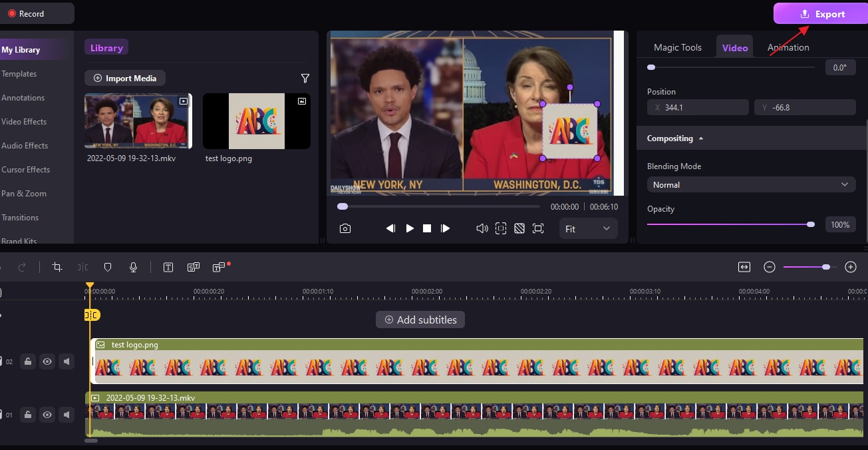Click the preview volume speaker icon
This screenshot has width=868, height=450.
[x=482, y=228]
